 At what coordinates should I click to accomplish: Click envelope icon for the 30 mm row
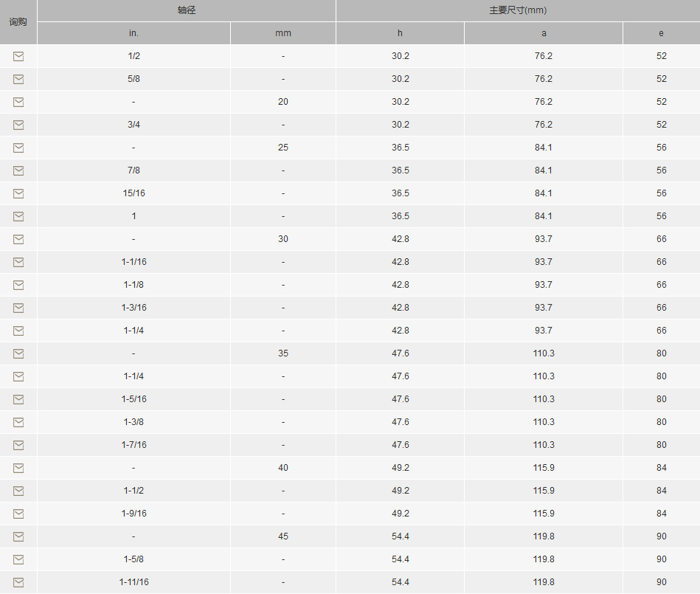coord(18,239)
